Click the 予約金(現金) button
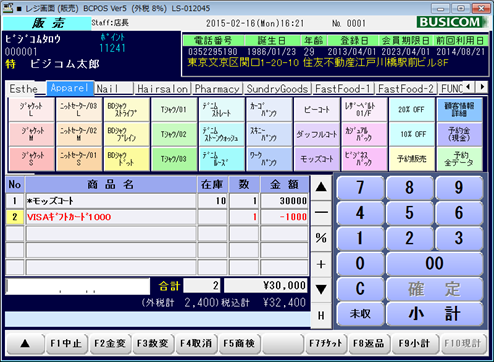Viewport: 494px width, 362px height. [x=459, y=134]
